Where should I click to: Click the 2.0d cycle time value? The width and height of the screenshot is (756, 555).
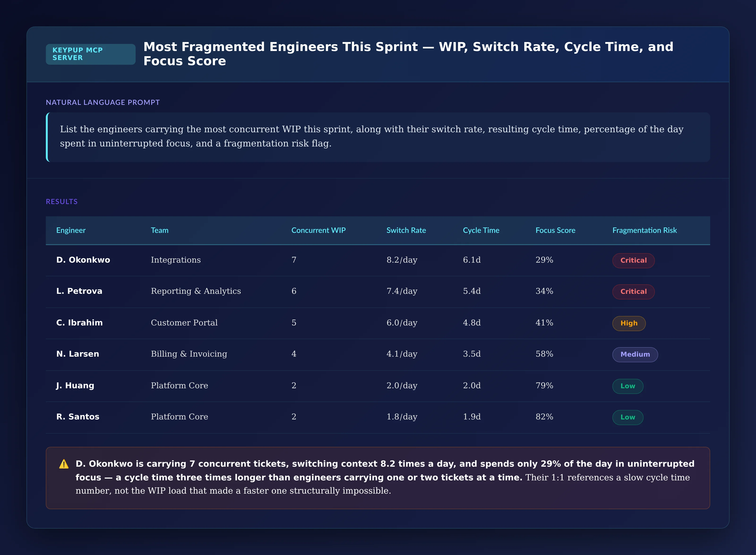472,386
